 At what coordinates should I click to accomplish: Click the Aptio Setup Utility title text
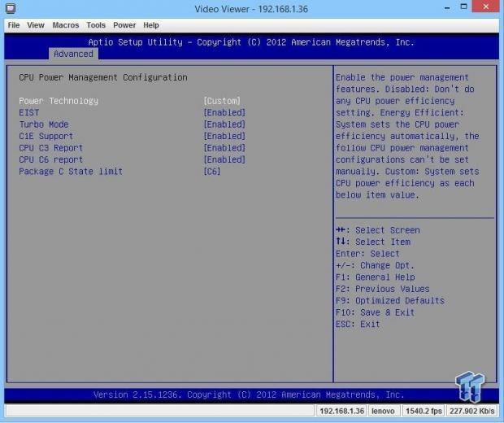point(251,42)
